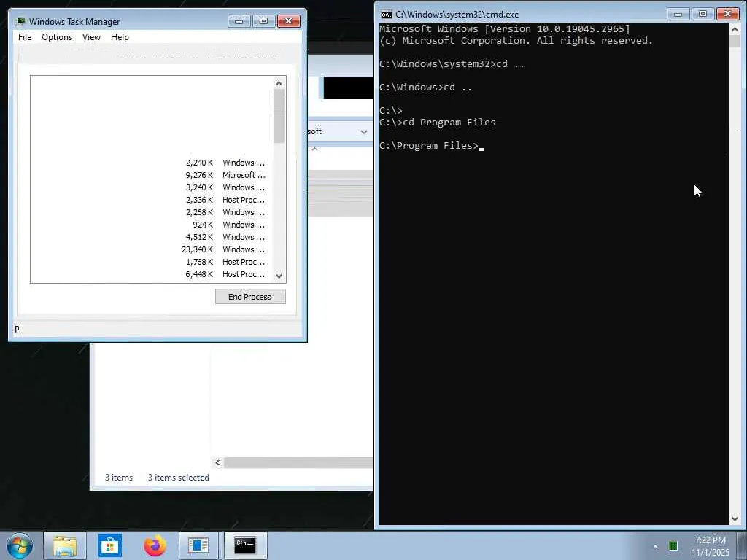Switch to the blue window taskbar app
The image size is (747, 560).
(x=198, y=545)
